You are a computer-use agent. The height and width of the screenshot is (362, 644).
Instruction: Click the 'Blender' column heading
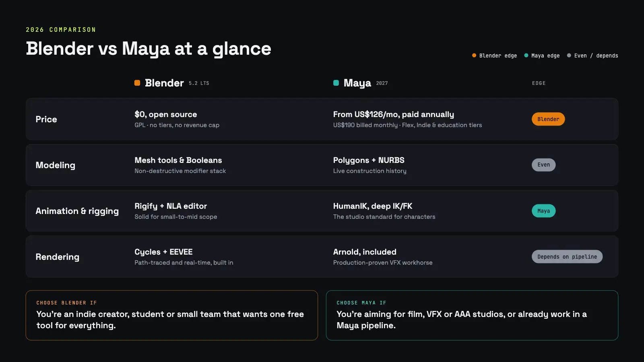tap(164, 83)
